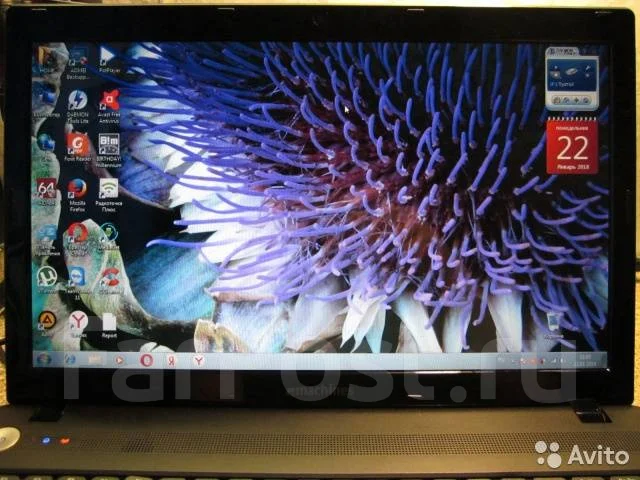Image resolution: width=640 pixels, height=480 pixels.
Task: Open the Avast Free Antivirus shortcut
Action: [109, 107]
